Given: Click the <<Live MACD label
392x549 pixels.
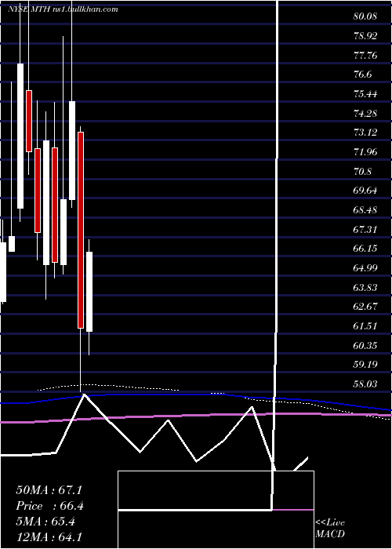Looking at the screenshot, I should pyautogui.click(x=330, y=529).
